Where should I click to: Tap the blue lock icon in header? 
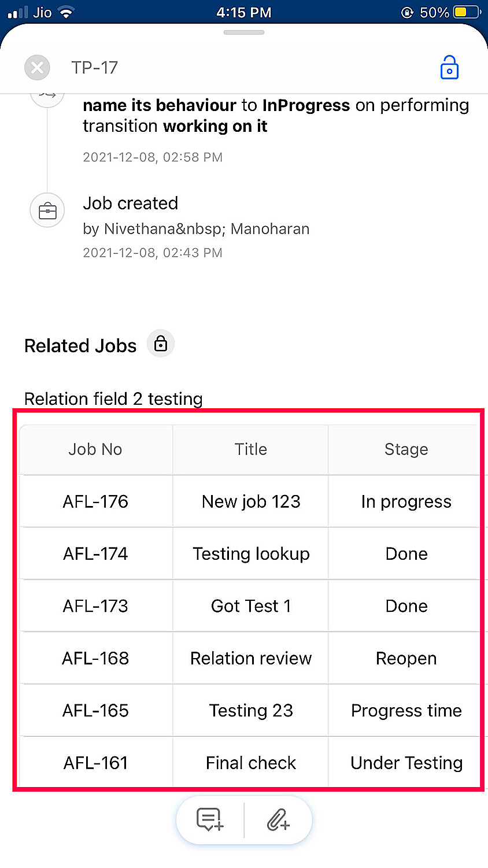(449, 68)
